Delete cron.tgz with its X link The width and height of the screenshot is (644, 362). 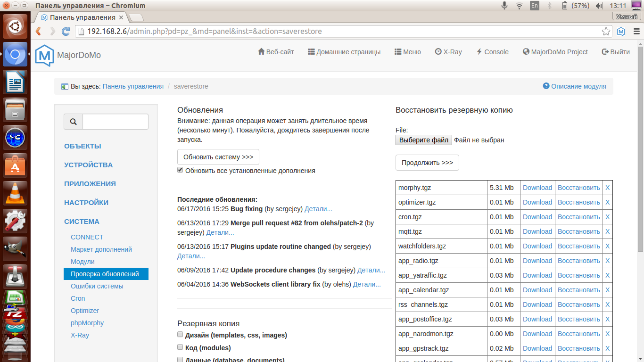click(608, 217)
